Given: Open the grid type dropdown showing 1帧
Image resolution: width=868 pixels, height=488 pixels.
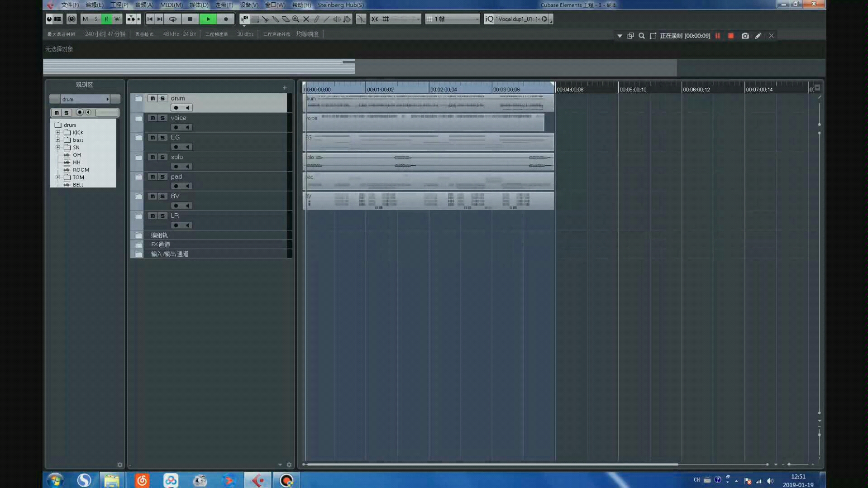Looking at the screenshot, I should coord(453,19).
